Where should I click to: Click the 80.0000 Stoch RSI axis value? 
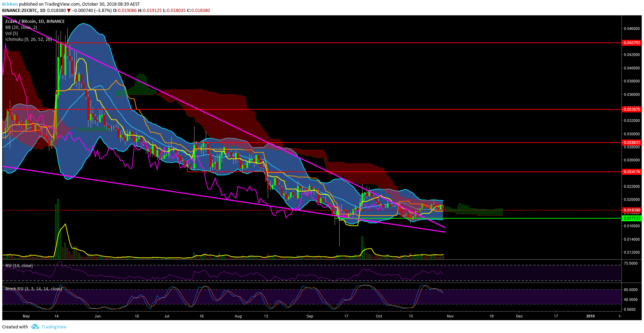tap(631, 290)
